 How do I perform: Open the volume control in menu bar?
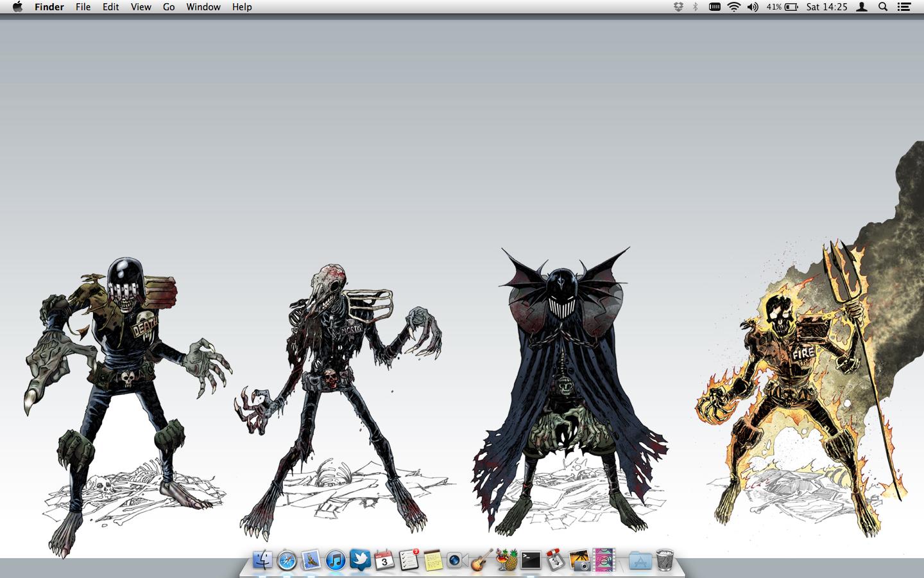[x=753, y=7]
